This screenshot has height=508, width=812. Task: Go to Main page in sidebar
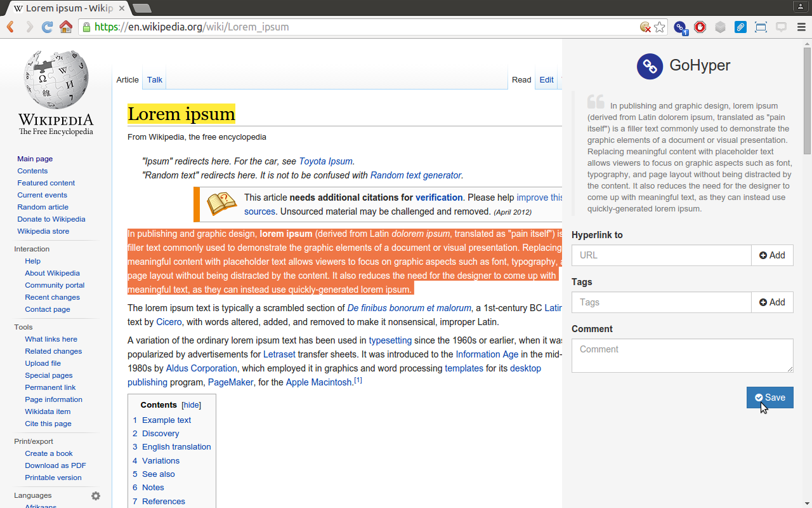pyautogui.click(x=35, y=159)
